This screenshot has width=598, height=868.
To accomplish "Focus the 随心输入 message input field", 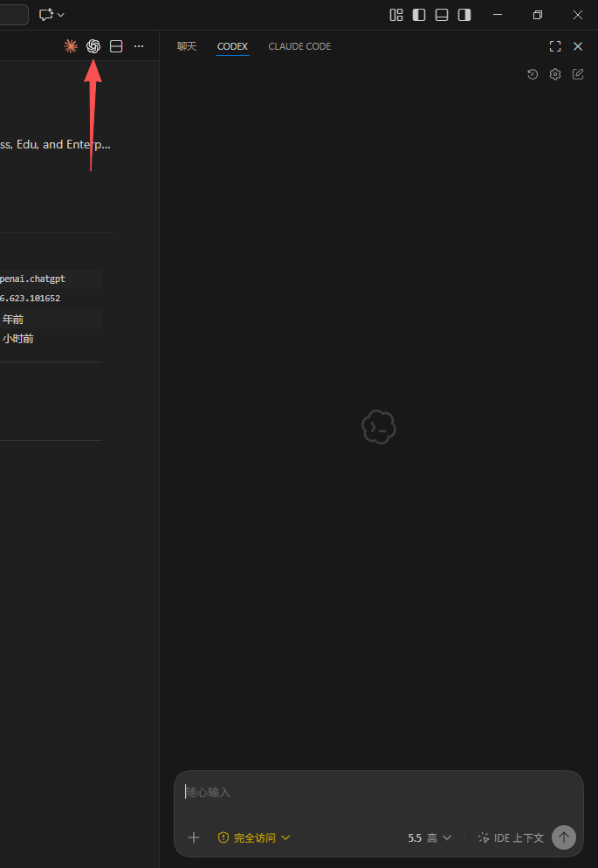I will (379, 793).
